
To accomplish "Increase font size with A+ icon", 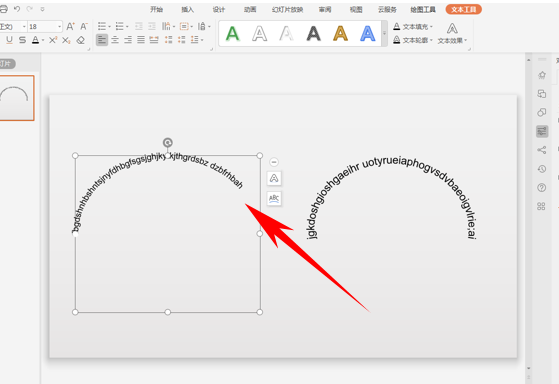I will pos(70,26).
